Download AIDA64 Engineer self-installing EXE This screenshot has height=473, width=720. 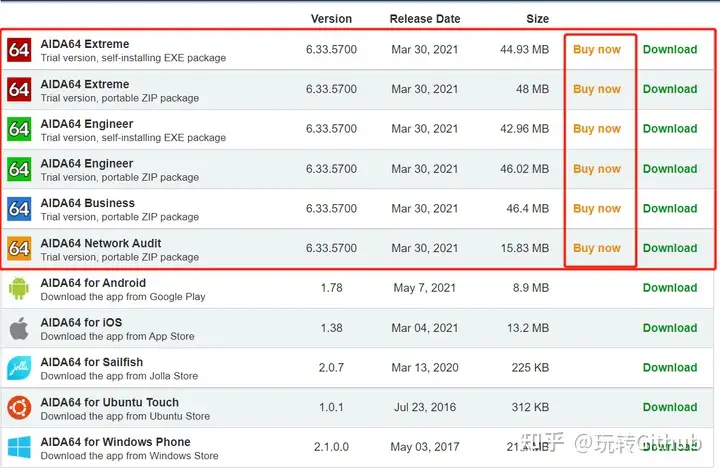(x=670, y=129)
